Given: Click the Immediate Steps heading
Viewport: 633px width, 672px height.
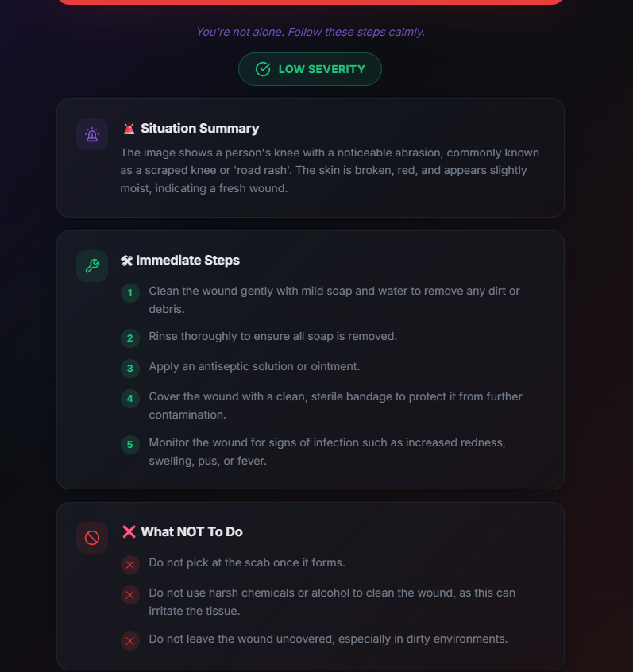Looking at the screenshot, I should 187,260.
